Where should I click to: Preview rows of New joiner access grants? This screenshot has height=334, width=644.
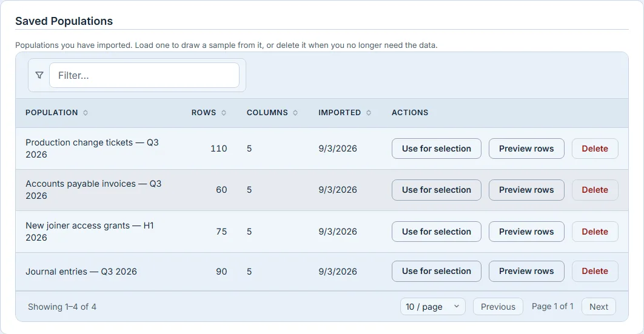tap(526, 232)
